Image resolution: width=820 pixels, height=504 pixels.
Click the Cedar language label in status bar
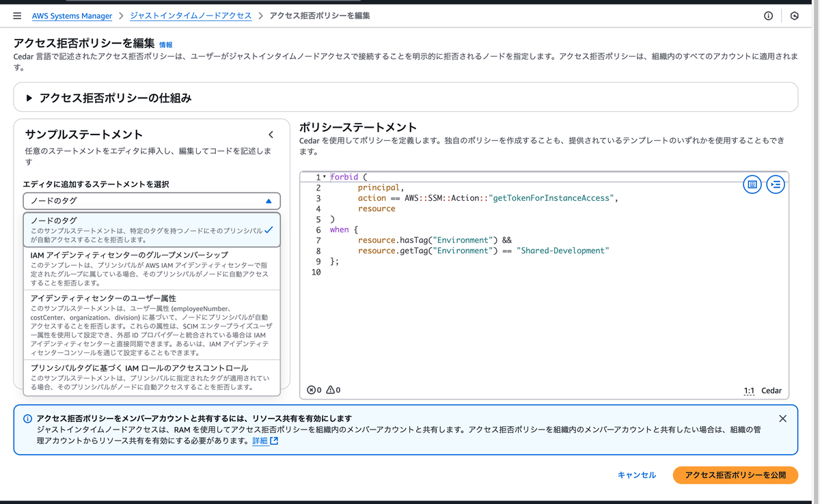click(x=771, y=391)
